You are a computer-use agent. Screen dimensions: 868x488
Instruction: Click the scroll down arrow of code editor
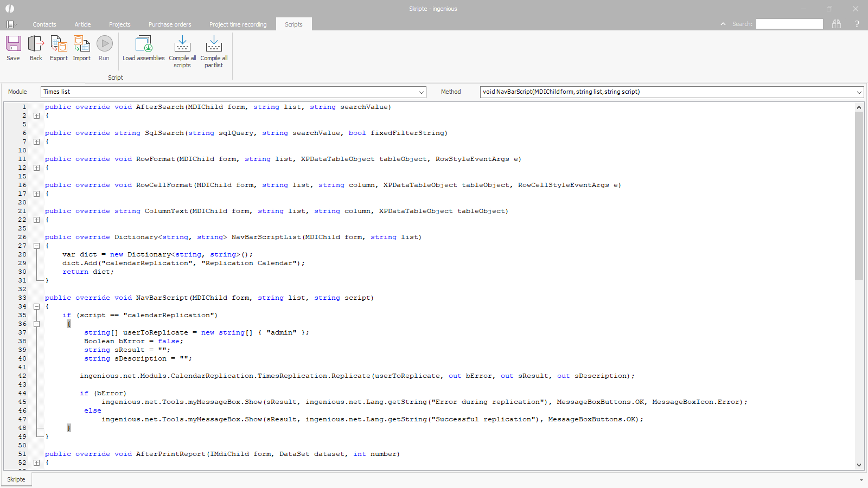click(x=859, y=465)
